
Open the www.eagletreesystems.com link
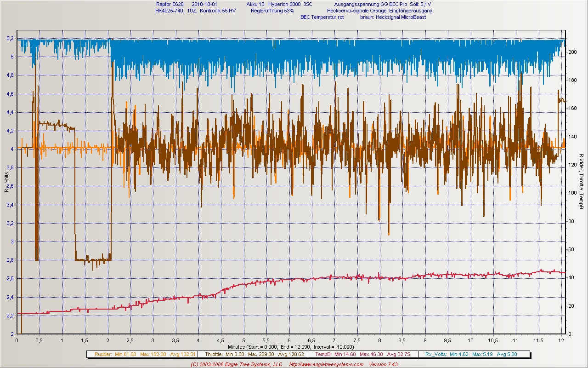[326, 364]
